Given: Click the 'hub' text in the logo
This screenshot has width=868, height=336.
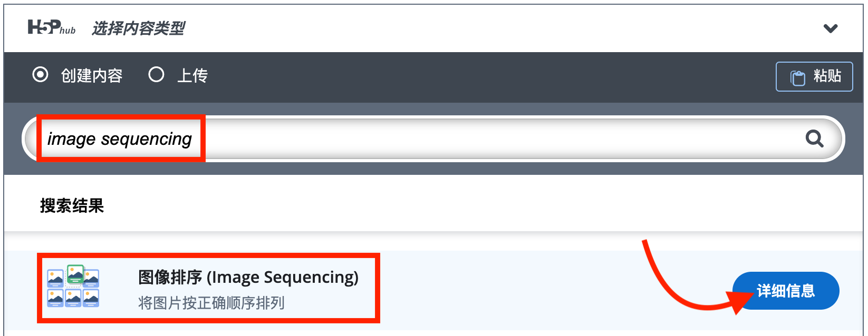Looking at the screenshot, I should (x=67, y=31).
